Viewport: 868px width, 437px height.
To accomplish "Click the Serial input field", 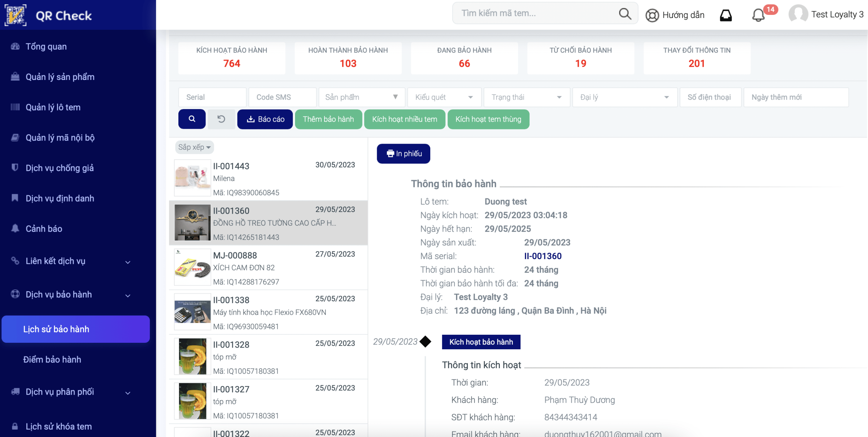I will pyautogui.click(x=212, y=97).
